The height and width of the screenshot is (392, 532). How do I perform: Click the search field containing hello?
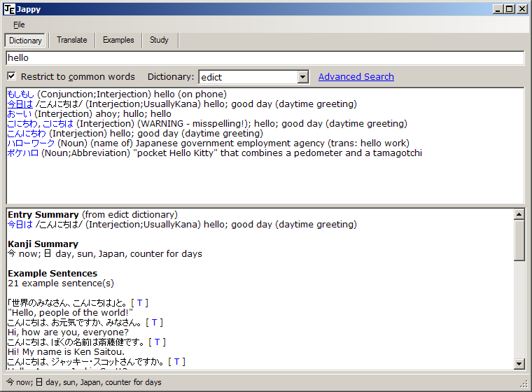coord(265,58)
